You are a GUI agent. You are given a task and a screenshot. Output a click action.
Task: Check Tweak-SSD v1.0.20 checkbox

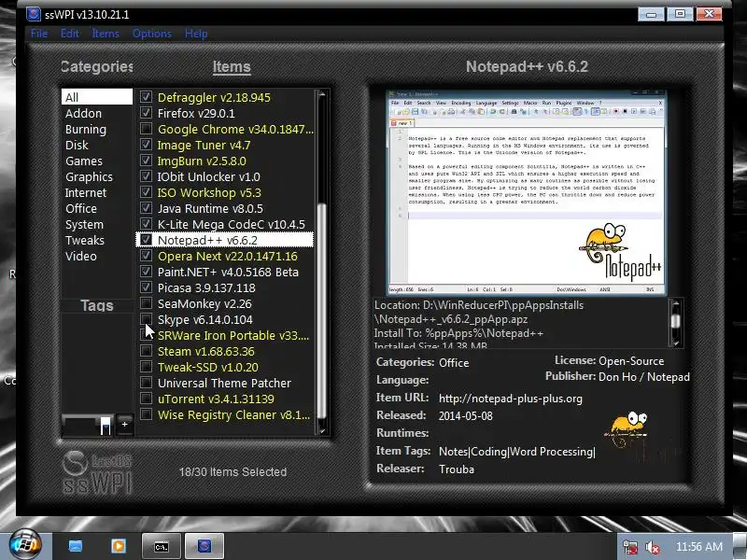[146, 367]
